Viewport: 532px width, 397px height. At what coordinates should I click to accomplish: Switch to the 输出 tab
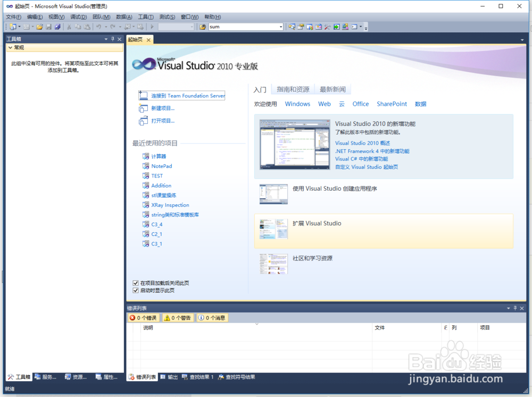(x=169, y=377)
